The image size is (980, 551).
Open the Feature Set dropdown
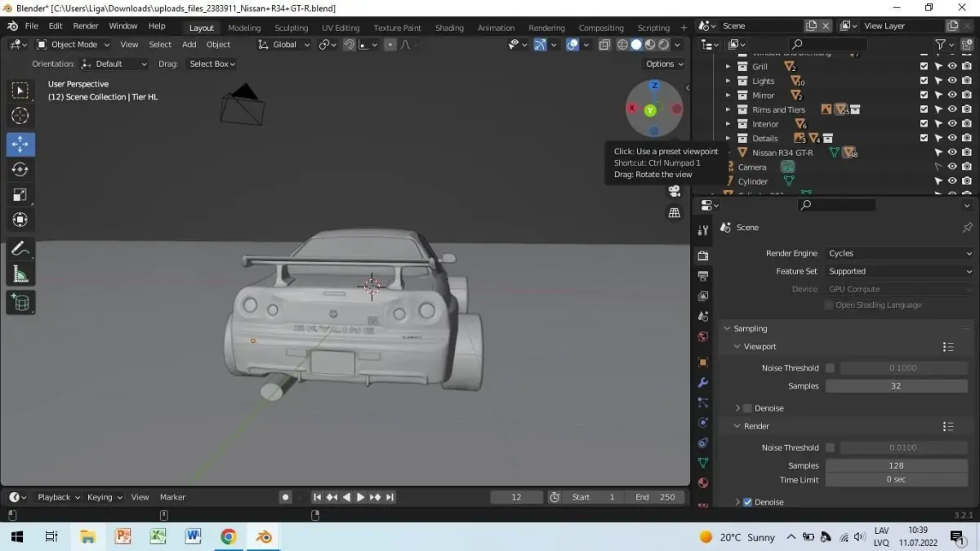point(899,271)
